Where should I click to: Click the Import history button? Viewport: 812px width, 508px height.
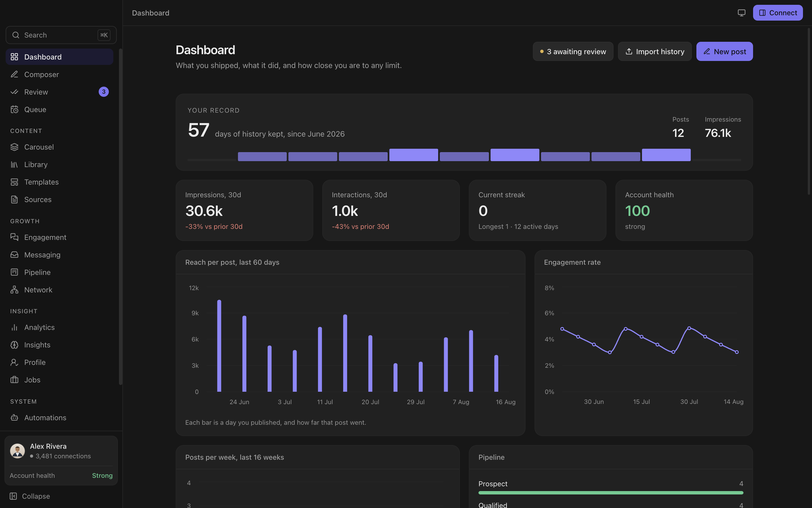click(655, 51)
